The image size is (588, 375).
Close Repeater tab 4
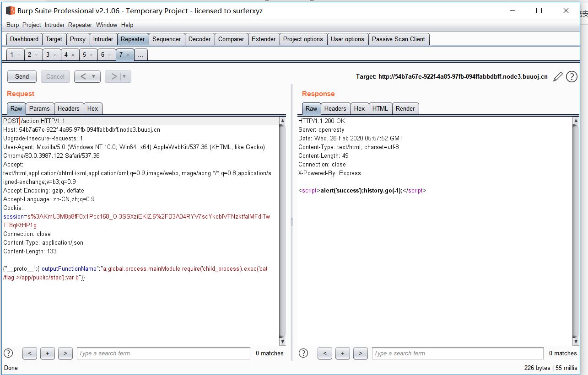(73, 55)
